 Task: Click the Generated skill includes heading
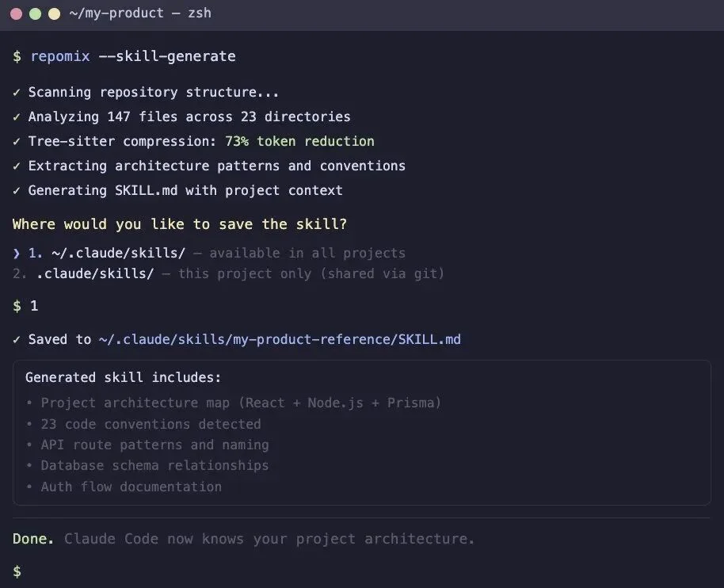[x=123, y=377]
